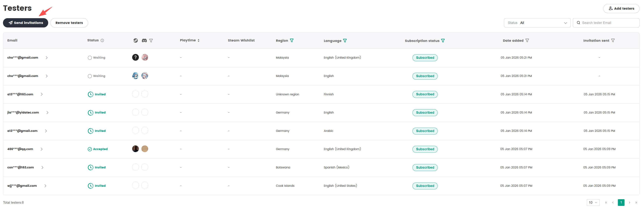Click the Status info circle icon

(102, 40)
